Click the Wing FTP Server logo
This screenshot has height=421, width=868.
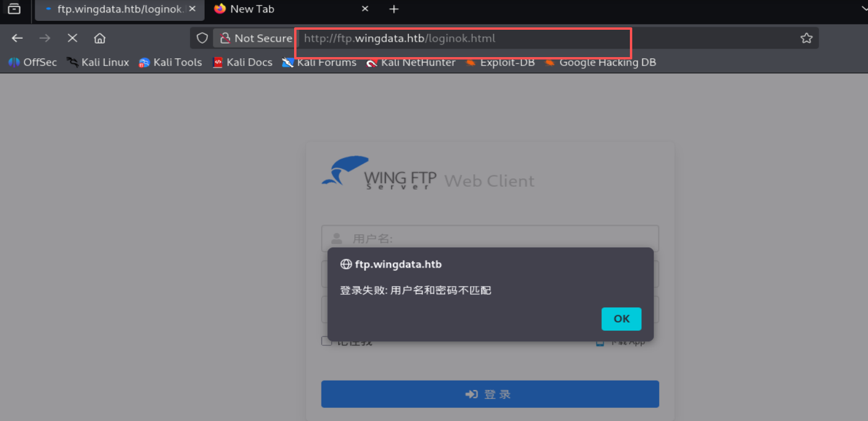pyautogui.click(x=379, y=173)
